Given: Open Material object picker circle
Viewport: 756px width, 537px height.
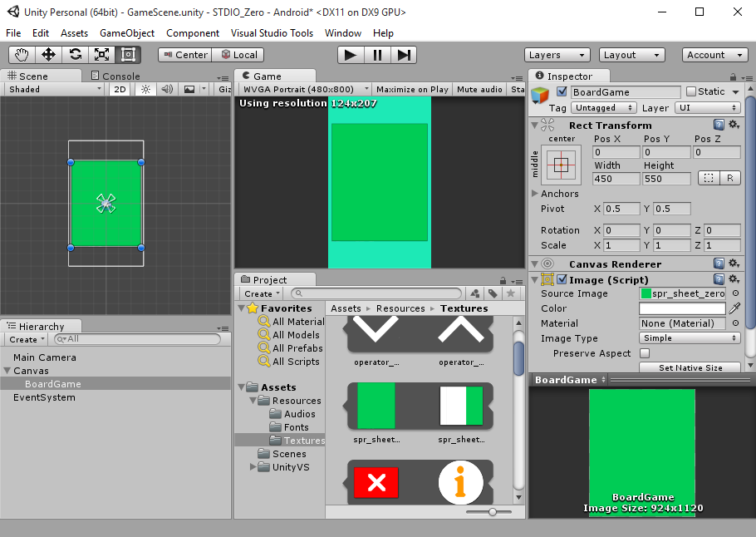Looking at the screenshot, I should [x=735, y=323].
